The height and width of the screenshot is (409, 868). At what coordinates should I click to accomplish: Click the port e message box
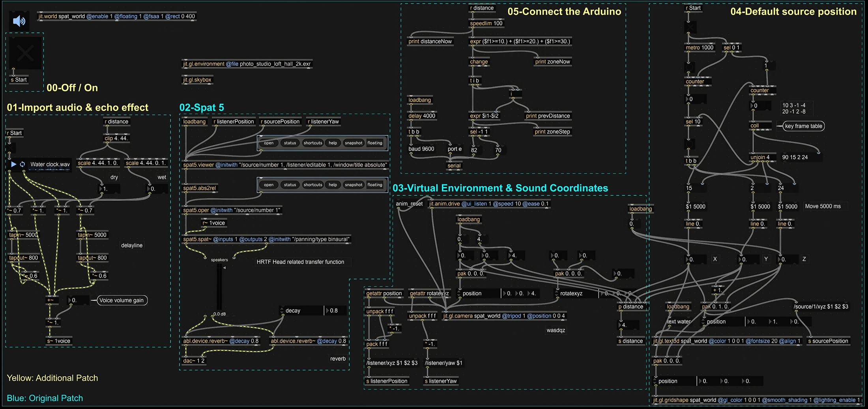pyautogui.click(x=455, y=149)
